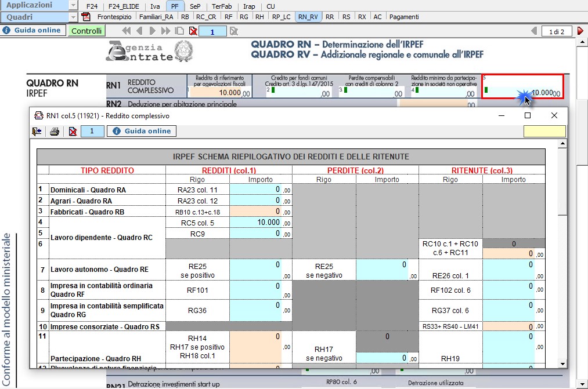Click the yellow field in RN1 window toolbar
The width and height of the screenshot is (588, 389).
(x=544, y=132)
